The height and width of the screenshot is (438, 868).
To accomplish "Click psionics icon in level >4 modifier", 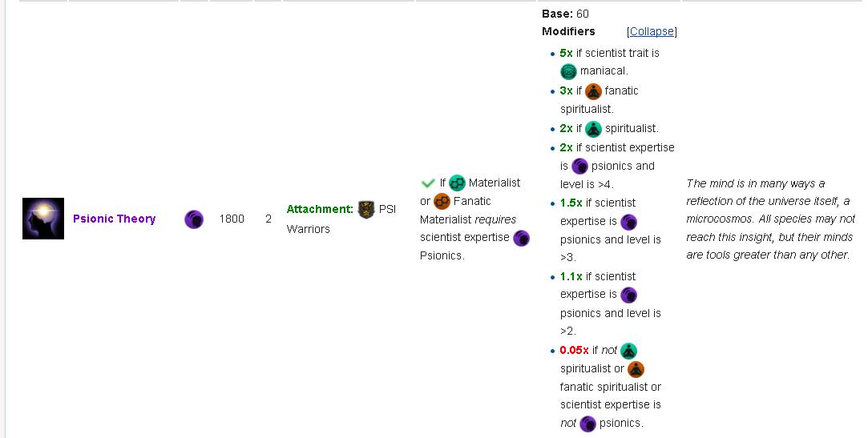I will pyautogui.click(x=580, y=167).
